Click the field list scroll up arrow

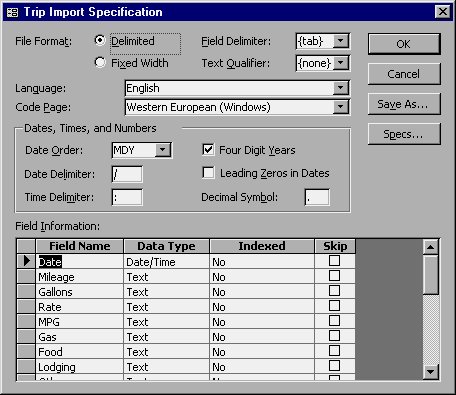click(430, 247)
